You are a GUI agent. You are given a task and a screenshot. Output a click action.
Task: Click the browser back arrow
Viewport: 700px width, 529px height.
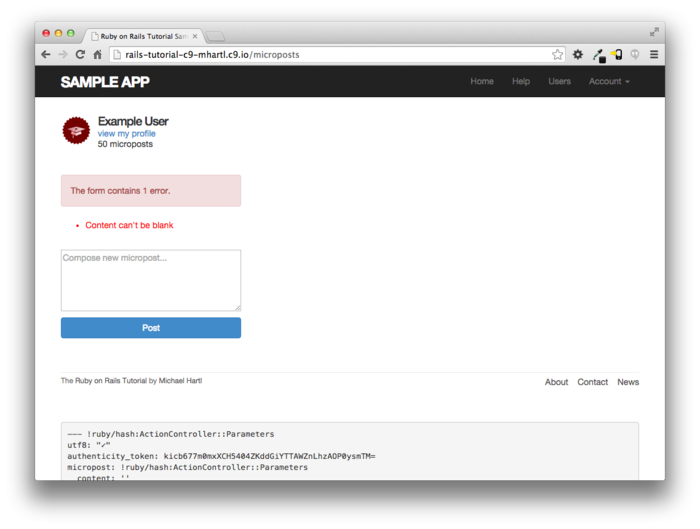[x=46, y=54]
